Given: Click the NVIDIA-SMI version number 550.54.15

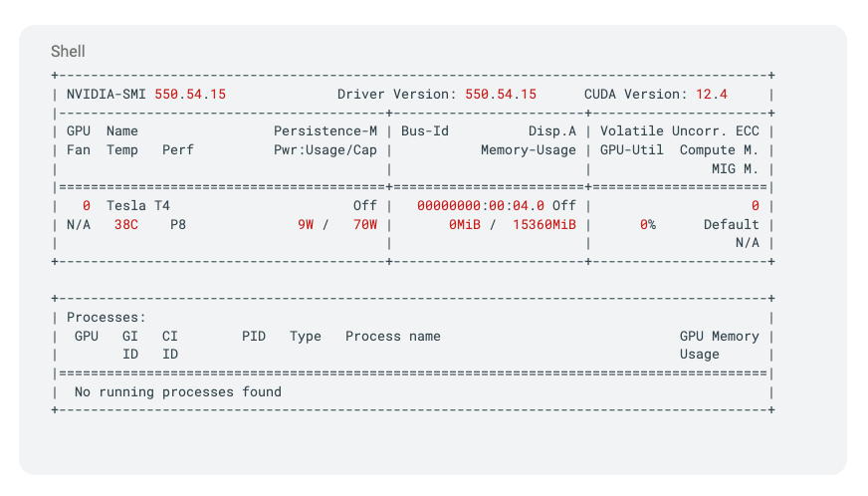Looking at the screenshot, I should pos(189,95).
